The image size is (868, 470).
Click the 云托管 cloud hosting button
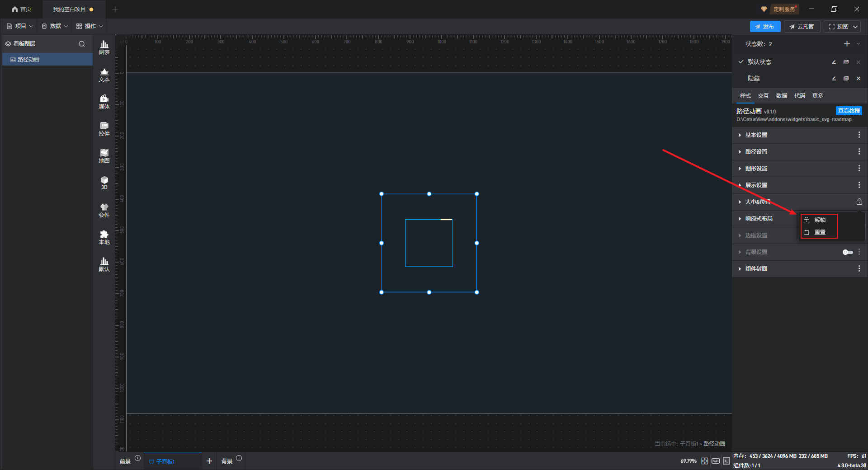point(802,27)
